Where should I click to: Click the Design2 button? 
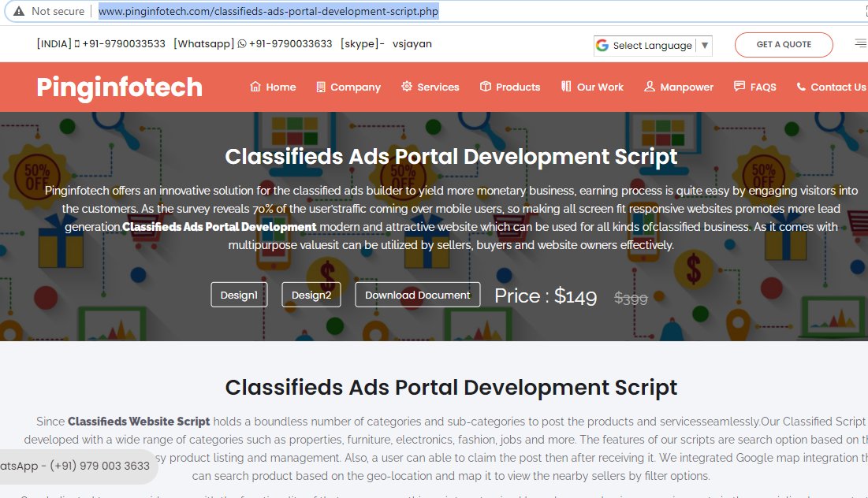tap(311, 295)
